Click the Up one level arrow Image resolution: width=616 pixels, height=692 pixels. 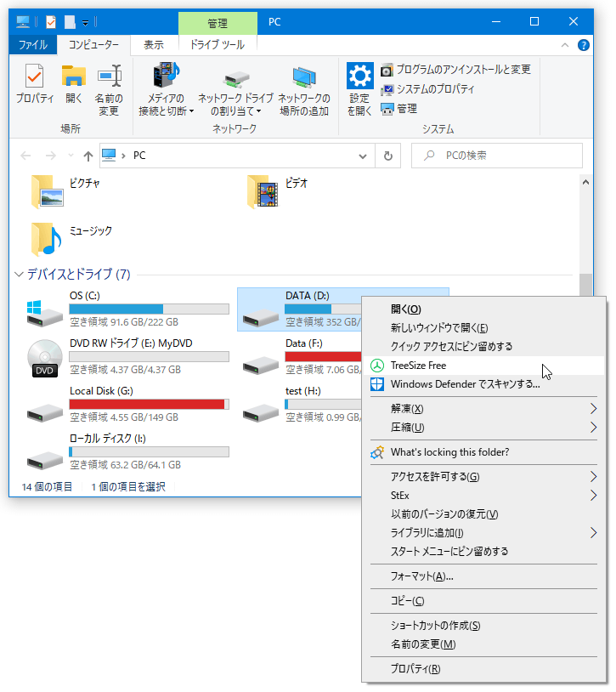pyautogui.click(x=88, y=156)
